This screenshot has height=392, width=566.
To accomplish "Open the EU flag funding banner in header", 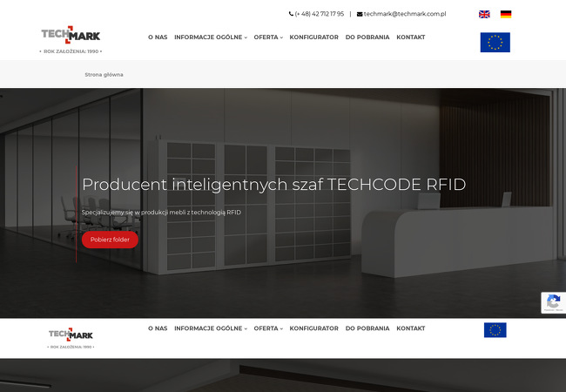I will click(x=495, y=42).
